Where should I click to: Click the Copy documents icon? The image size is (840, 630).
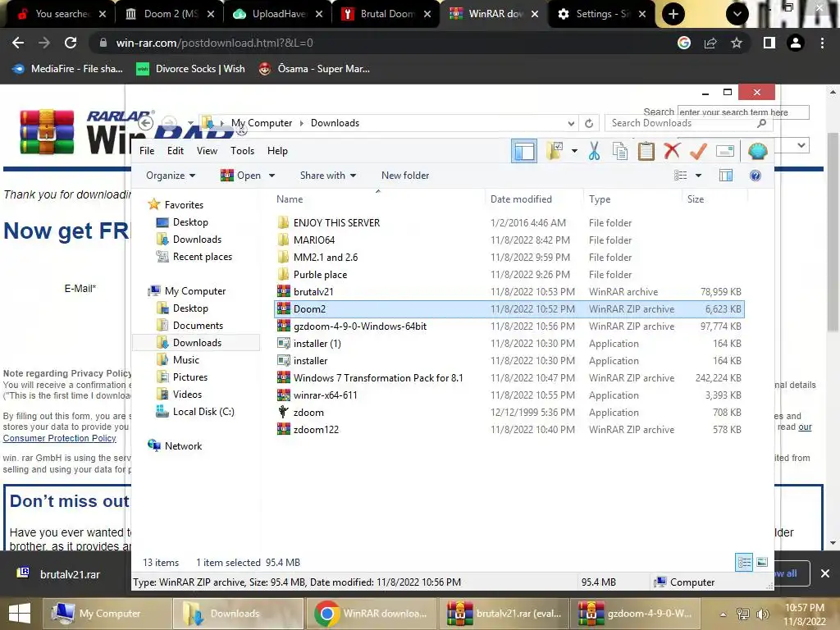620,151
